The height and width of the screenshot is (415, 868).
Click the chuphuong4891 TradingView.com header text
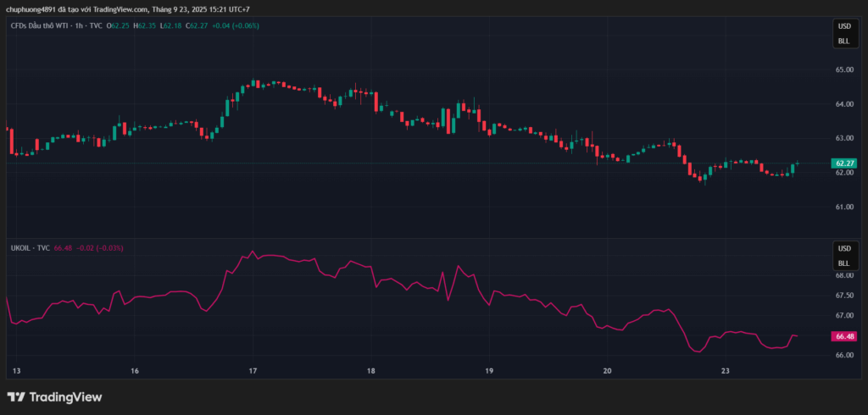click(127, 9)
